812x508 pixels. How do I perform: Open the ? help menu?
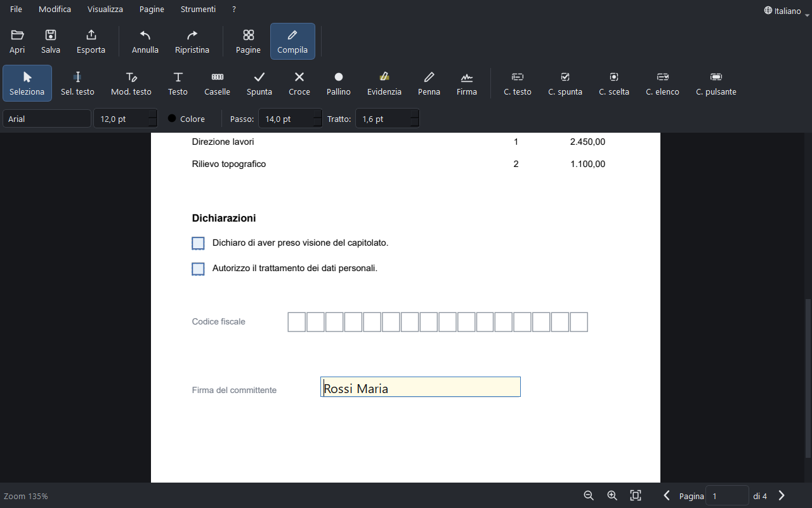(x=234, y=10)
